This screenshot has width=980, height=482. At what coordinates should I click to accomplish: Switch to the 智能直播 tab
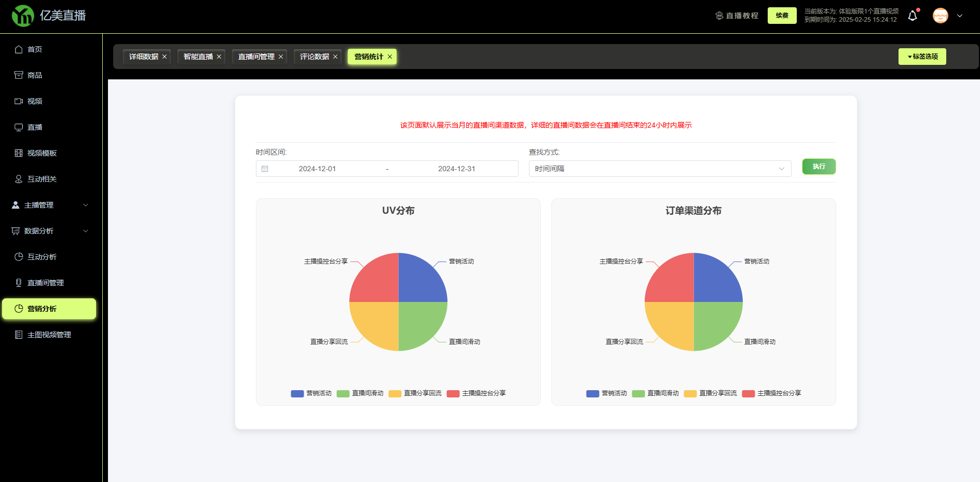pyautogui.click(x=198, y=57)
